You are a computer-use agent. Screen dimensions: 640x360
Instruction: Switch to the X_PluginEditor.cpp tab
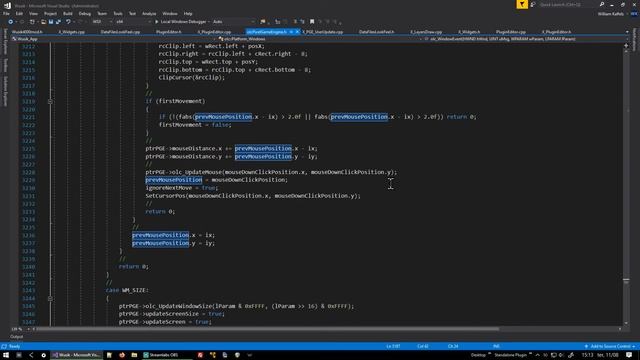214,31
